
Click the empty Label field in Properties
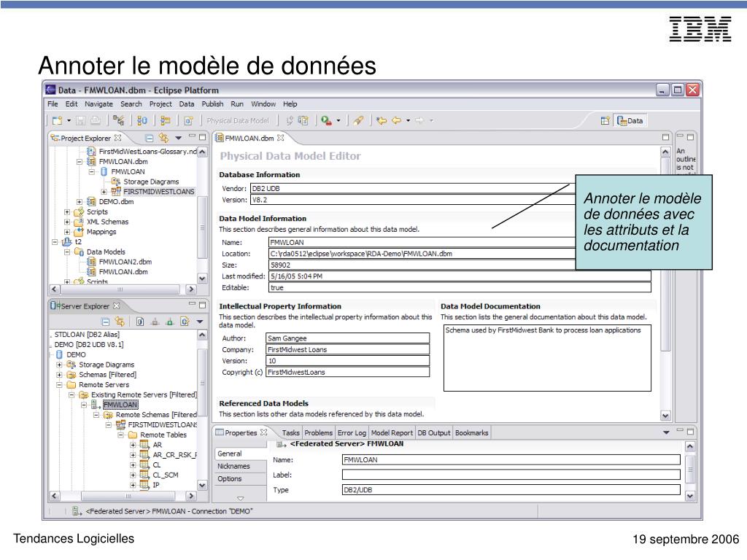(x=511, y=475)
